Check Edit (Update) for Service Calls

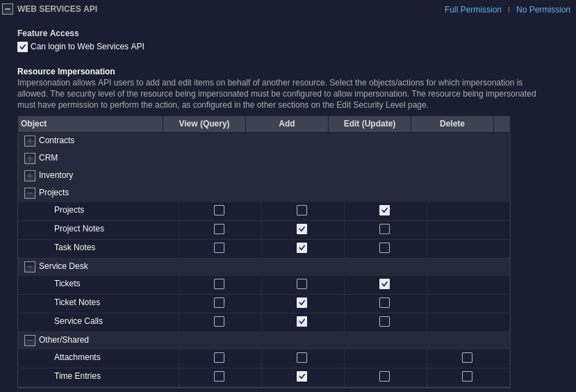click(384, 322)
